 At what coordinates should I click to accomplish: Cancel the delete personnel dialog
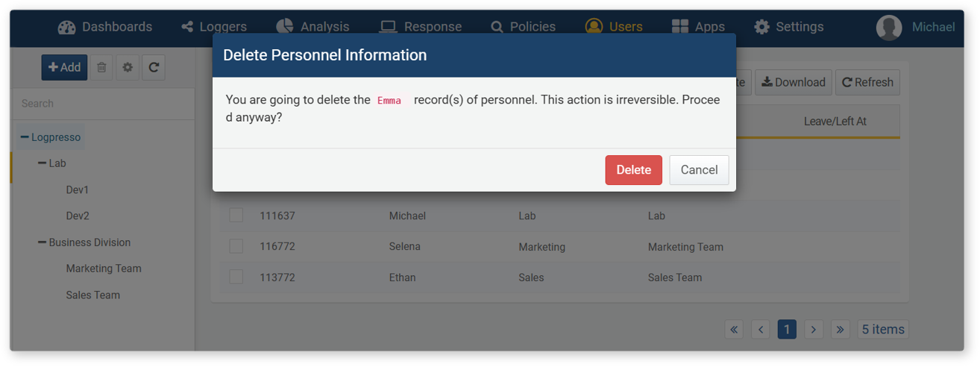point(699,170)
